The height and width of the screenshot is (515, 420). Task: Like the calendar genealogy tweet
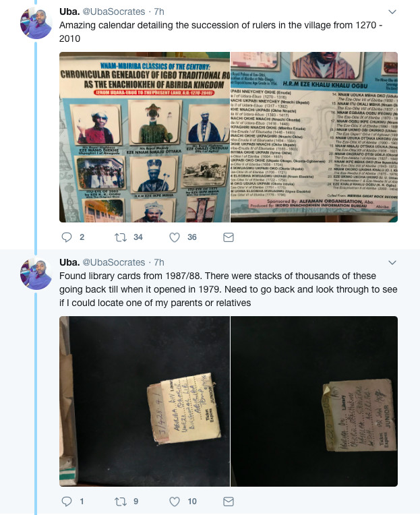(175, 237)
